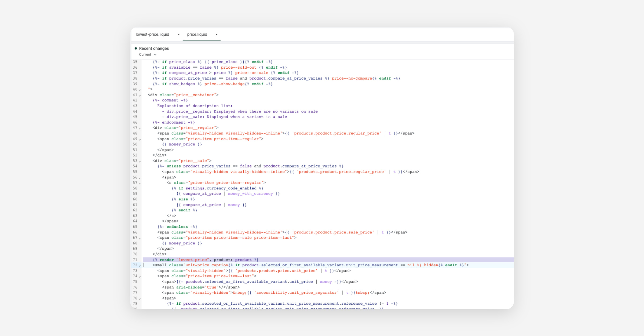Click the Recent changes status dot
This screenshot has height=336, width=644.
tap(136, 48)
